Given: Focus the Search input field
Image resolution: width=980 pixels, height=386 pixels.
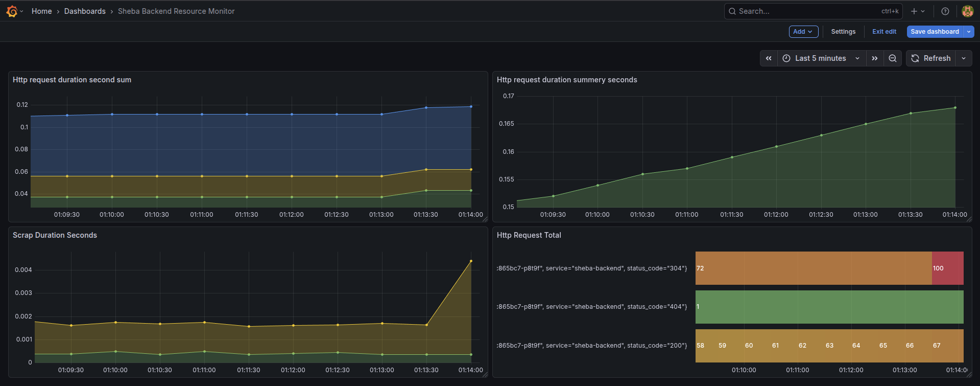Looking at the screenshot, I should click(x=813, y=11).
